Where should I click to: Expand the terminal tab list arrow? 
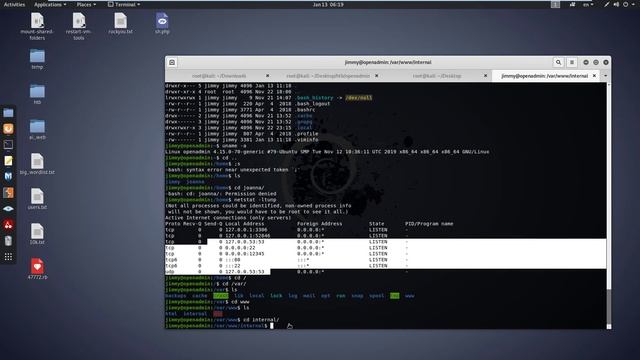tap(605, 76)
